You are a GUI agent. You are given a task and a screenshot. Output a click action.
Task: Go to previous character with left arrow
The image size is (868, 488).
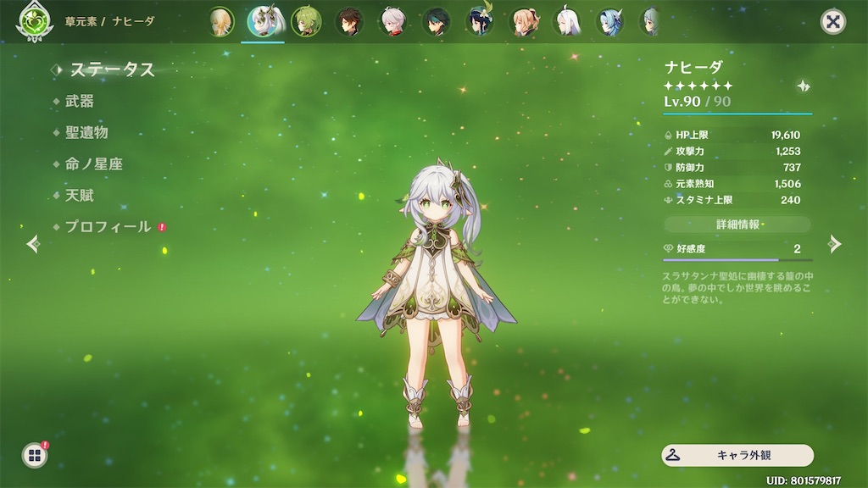34,244
